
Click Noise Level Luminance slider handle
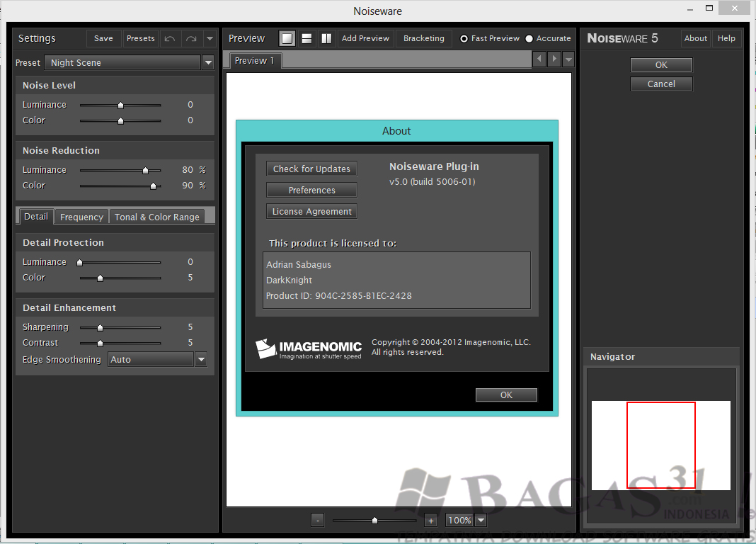click(x=120, y=105)
